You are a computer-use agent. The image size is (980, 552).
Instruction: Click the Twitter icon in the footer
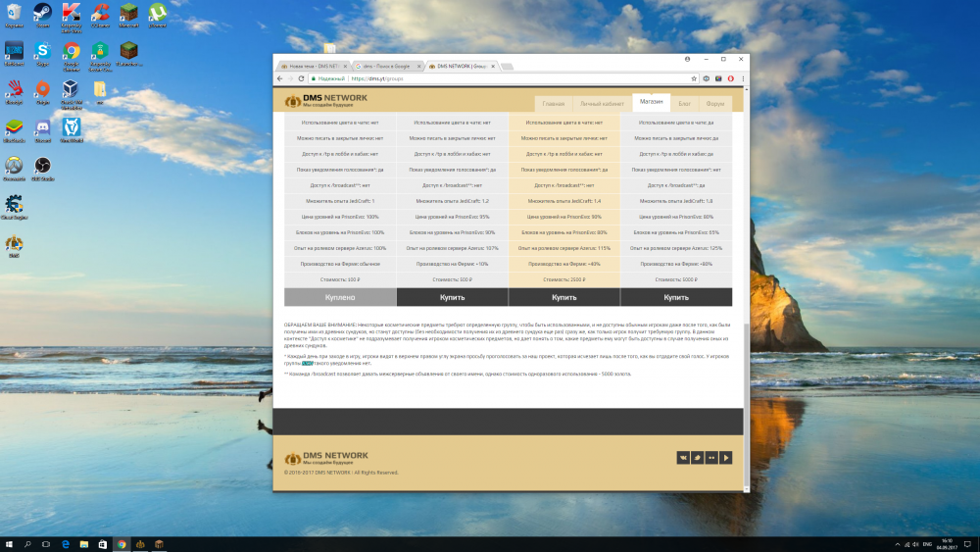coord(697,457)
